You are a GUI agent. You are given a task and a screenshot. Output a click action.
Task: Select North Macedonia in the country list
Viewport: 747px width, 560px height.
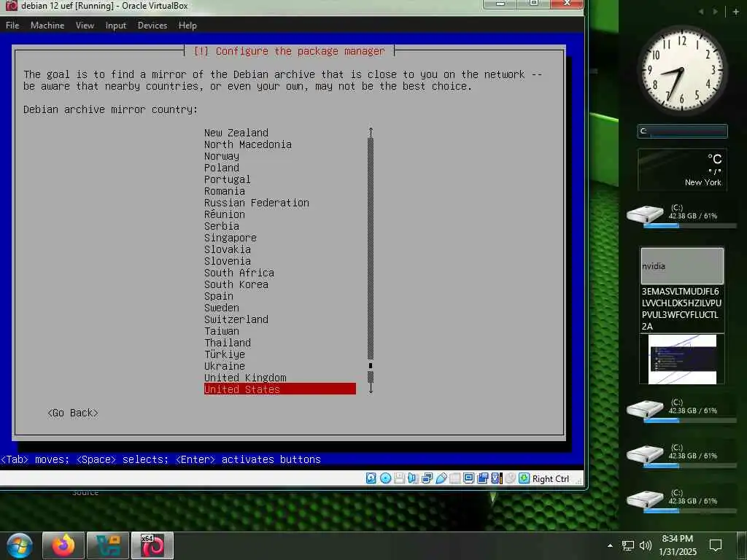tap(248, 144)
